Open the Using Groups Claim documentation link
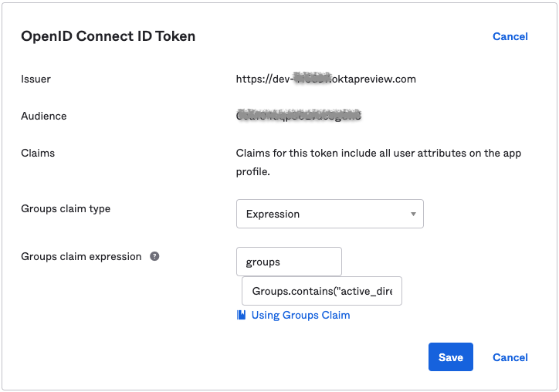 (x=300, y=315)
